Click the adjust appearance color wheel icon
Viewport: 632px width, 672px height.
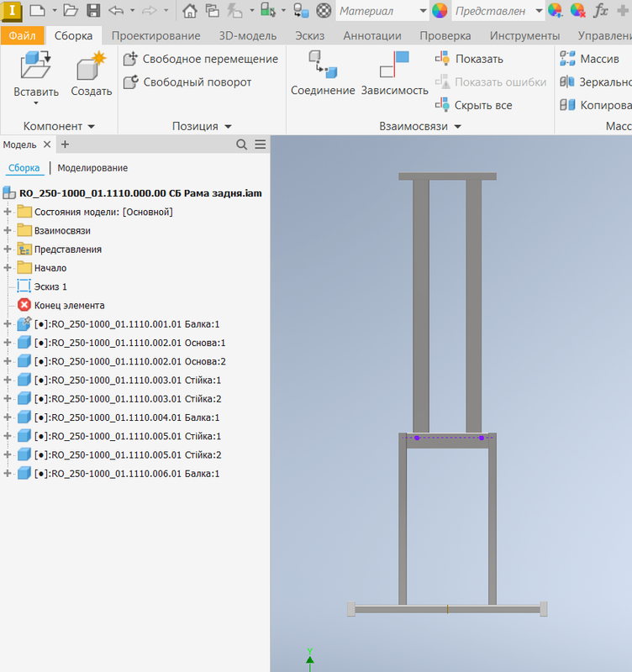(555, 10)
